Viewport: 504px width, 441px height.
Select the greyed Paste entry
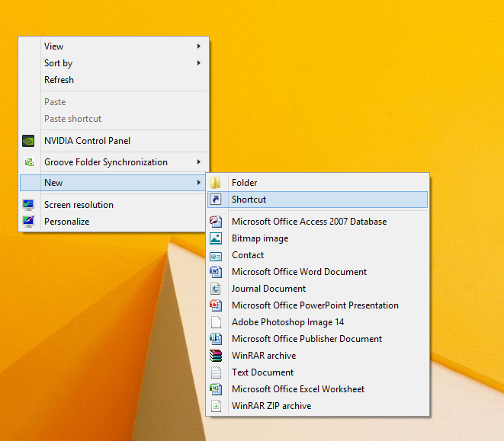114,102
